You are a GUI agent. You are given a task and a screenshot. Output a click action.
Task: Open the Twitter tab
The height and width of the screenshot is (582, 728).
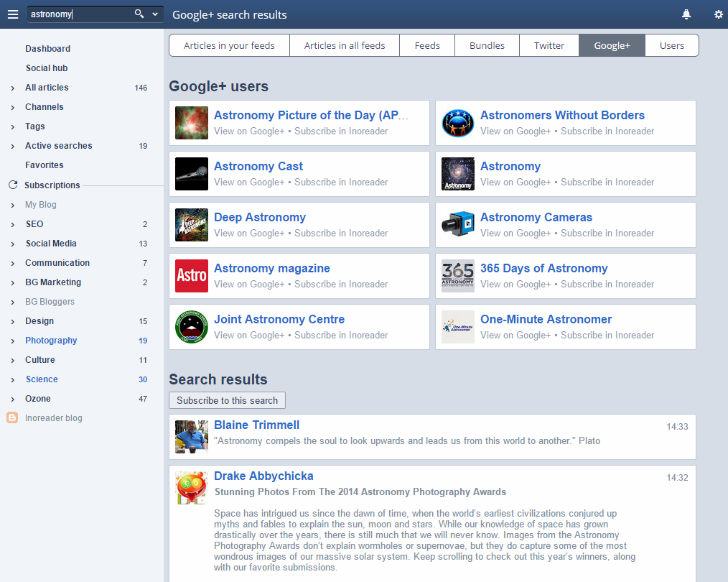pos(549,45)
